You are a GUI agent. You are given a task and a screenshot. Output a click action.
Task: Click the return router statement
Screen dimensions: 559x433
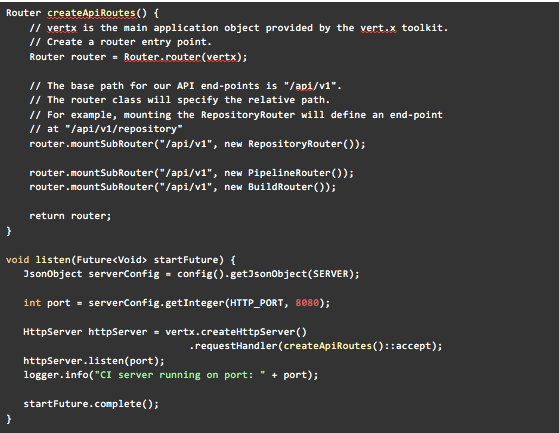[x=70, y=216]
